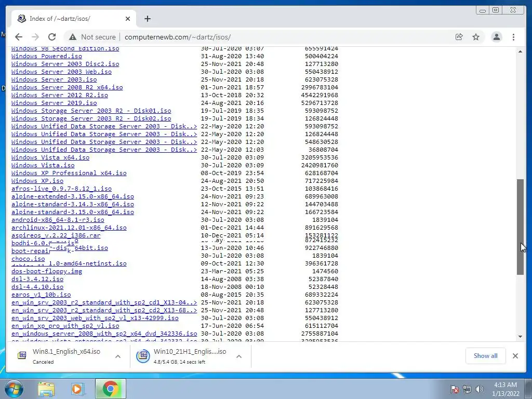This screenshot has width=532, height=399.
Task: Open android-x86_64-8.1-r3.iso link
Action: point(58,220)
